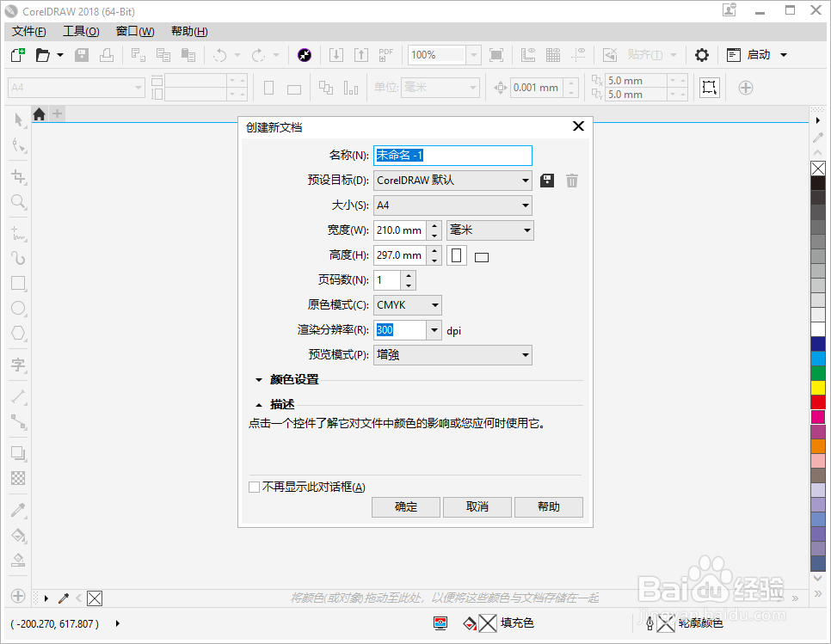The width and height of the screenshot is (831, 644).
Task: Collapse the 描述 section
Action: tap(259, 405)
